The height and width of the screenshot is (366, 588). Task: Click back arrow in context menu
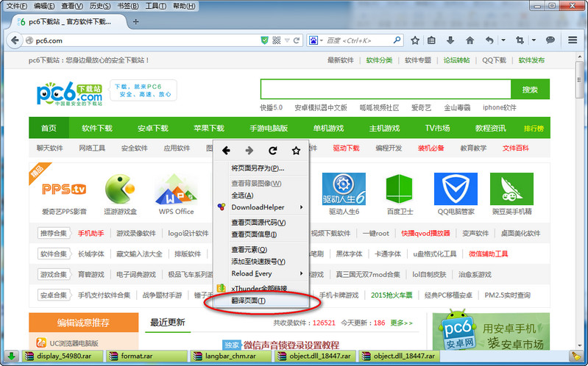(226, 151)
